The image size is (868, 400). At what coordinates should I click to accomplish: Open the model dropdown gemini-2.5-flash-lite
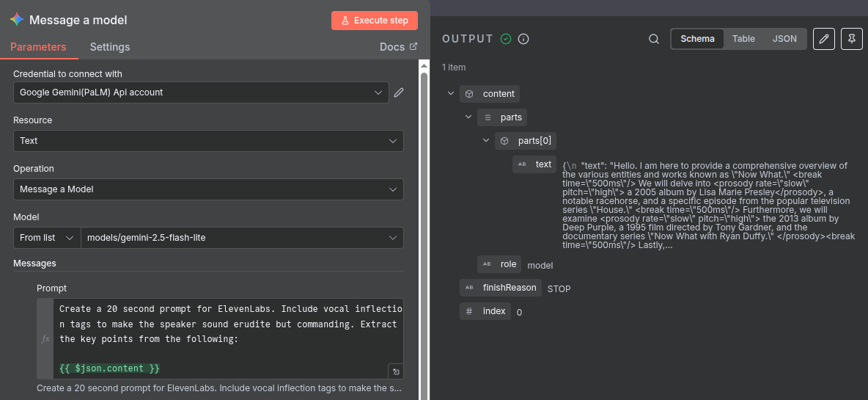[242, 238]
